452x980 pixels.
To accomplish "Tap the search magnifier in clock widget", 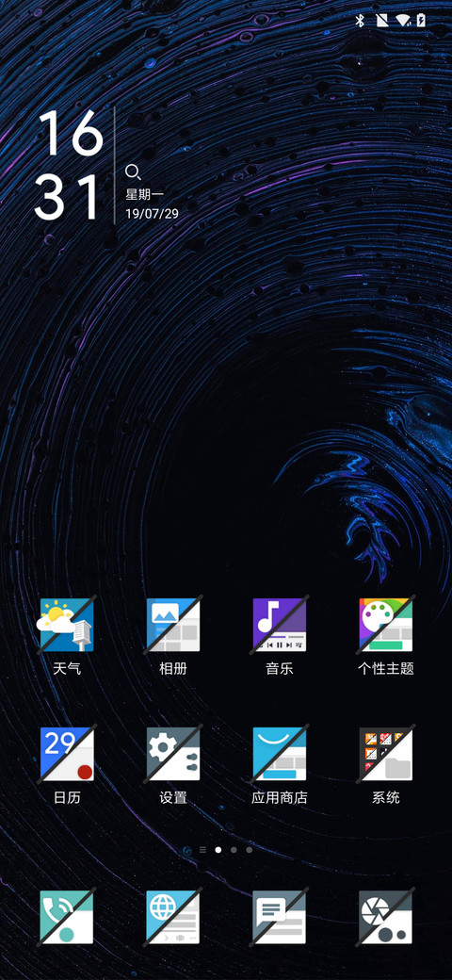I will pyautogui.click(x=133, y=172).
